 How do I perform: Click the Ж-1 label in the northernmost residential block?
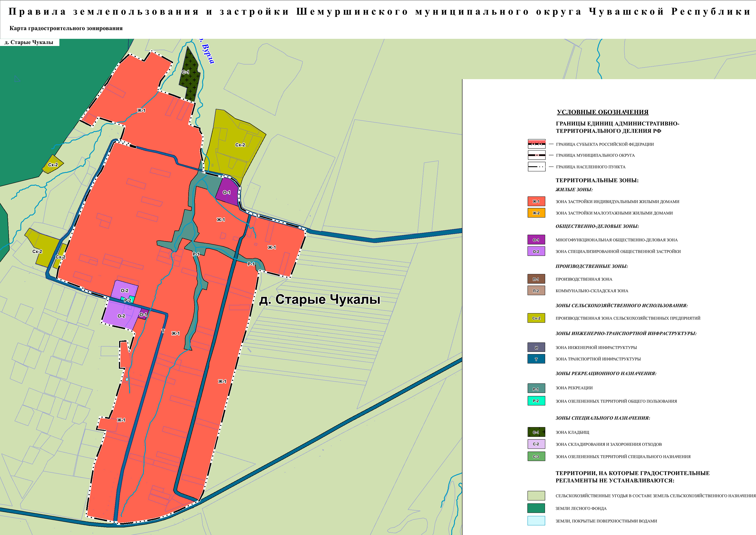coord(141,110)
